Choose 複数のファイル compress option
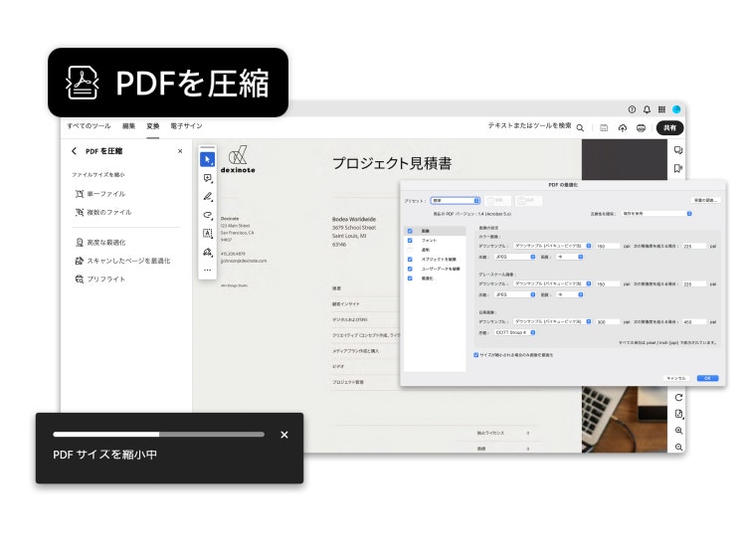Image resolution: width=746 pixels, height=560 pixels. [103, 212]
